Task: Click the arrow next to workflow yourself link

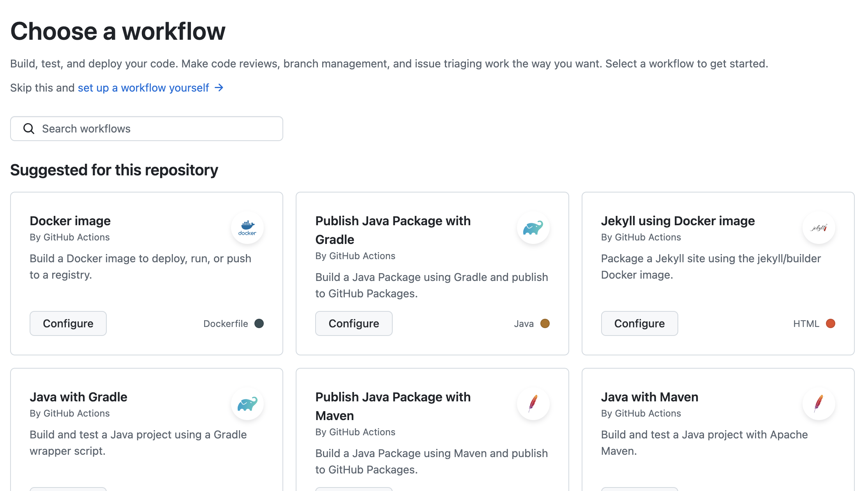Action: pyautogui.click(x=219, y=88)
